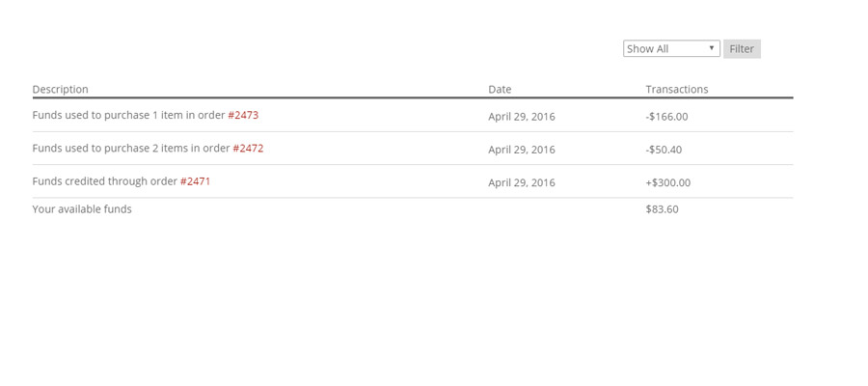This screenshot has width=868, height=386.
Task: Click the Funds credited through order text
Action: point(104,181)
